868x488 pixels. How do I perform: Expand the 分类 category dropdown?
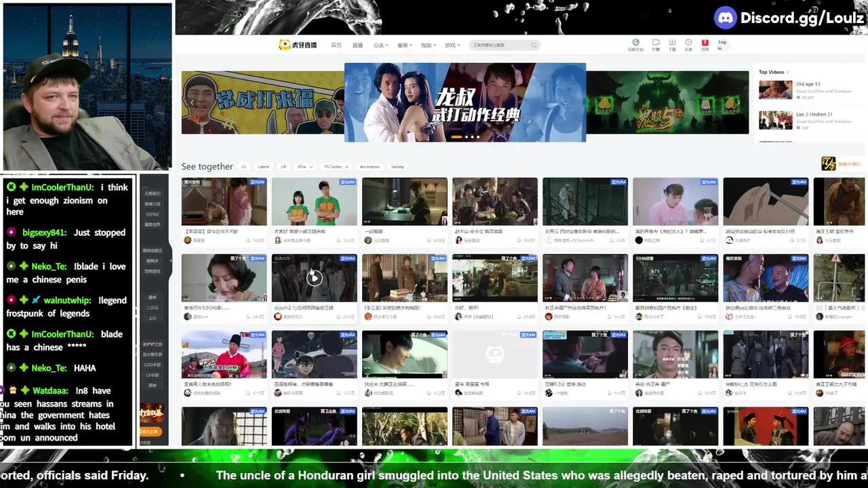pyautogui.click(x=380, y=45)
